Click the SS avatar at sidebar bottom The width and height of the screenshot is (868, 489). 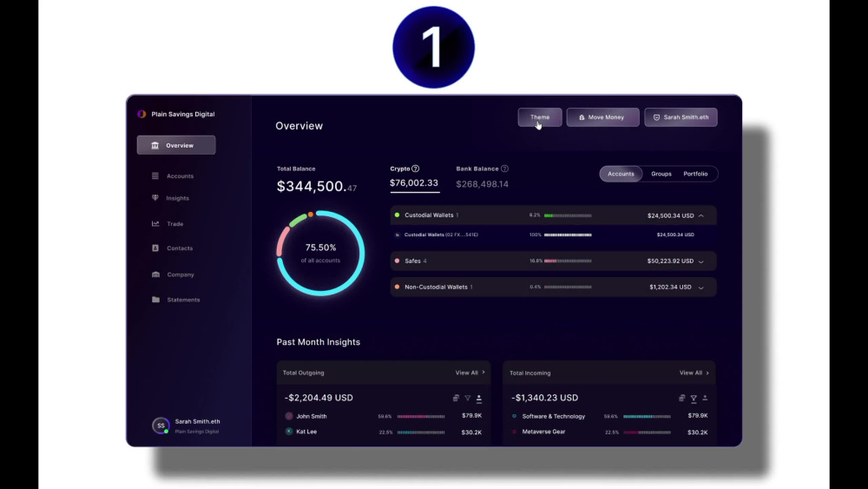click(x=161, y=426)
